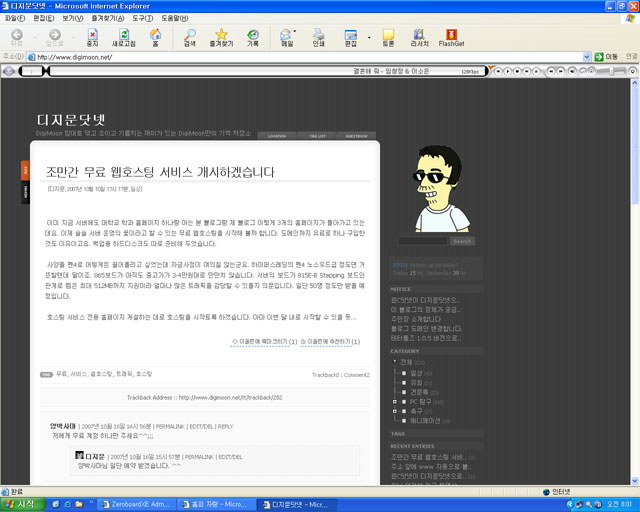
Task: Open the 리서치 research toolbar icon
Action: 419,38
